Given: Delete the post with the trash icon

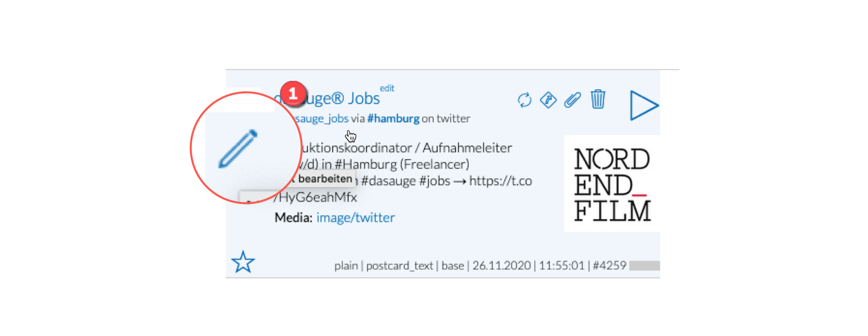Looking at the screenshot, I should point(598,99).
